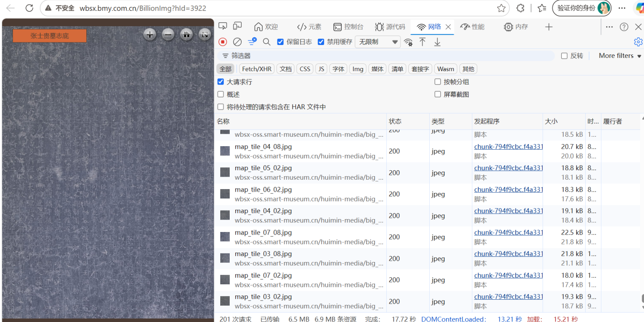Enable the 屏幕截图 checkbox
The height and width of the screenshot is (322, 644).
438,94
